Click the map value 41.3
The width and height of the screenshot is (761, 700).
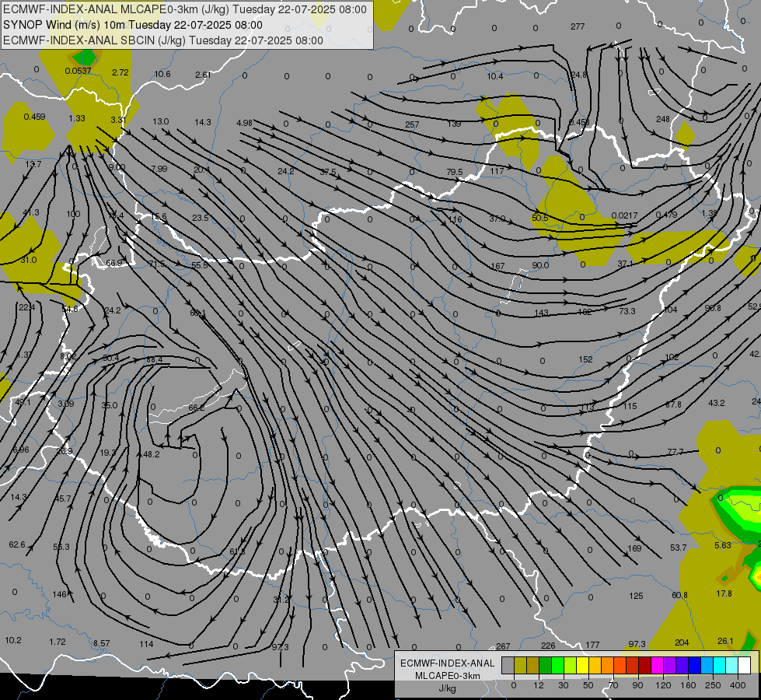[31, 212]
